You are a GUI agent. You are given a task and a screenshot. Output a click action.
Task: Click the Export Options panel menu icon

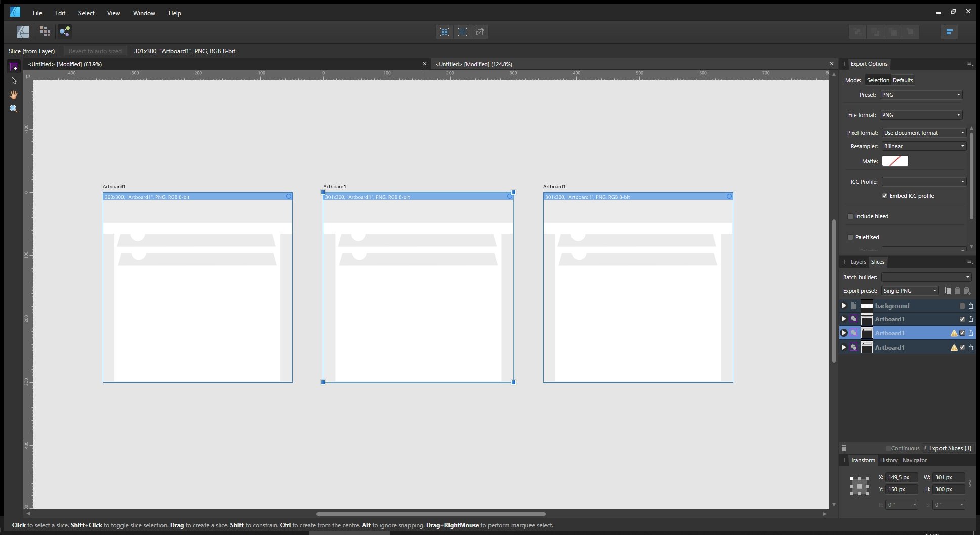[x=970, y=64]
